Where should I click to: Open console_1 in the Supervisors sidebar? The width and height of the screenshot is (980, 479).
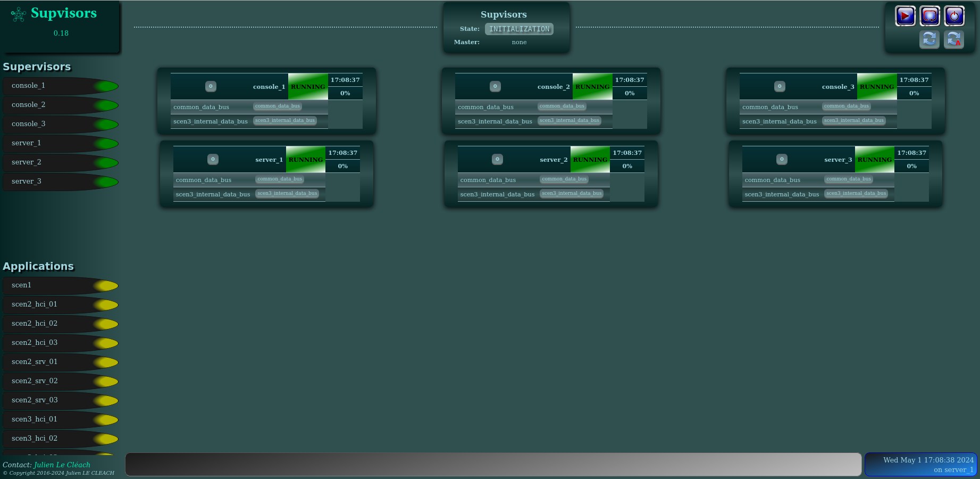[x=61, y=86]
